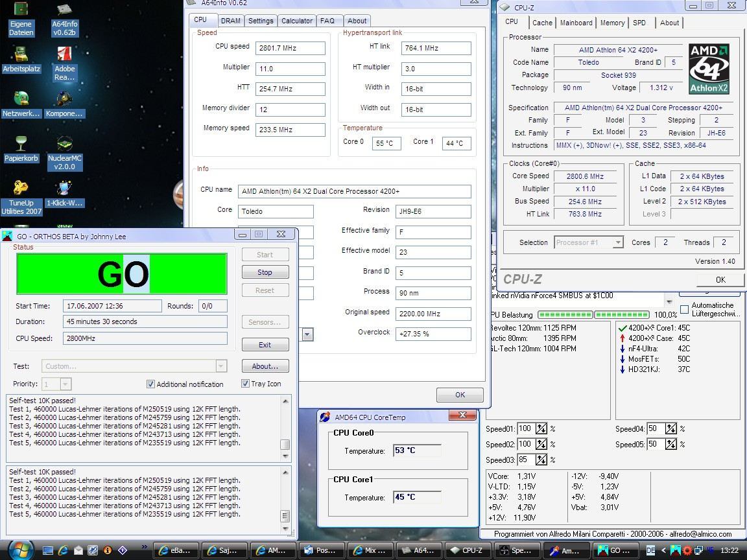
Task: Activate the GO... ORTHOS taskbar button
Action: coord(615,550)
